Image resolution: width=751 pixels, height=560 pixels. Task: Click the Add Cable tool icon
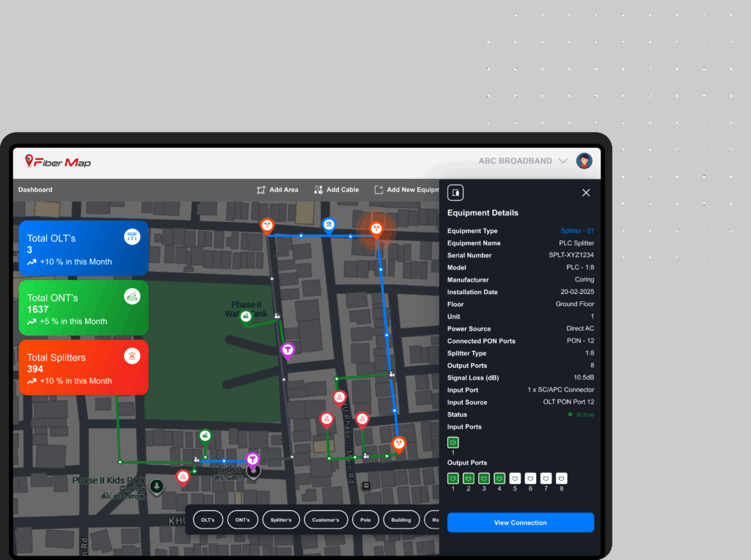pos(318,190)
